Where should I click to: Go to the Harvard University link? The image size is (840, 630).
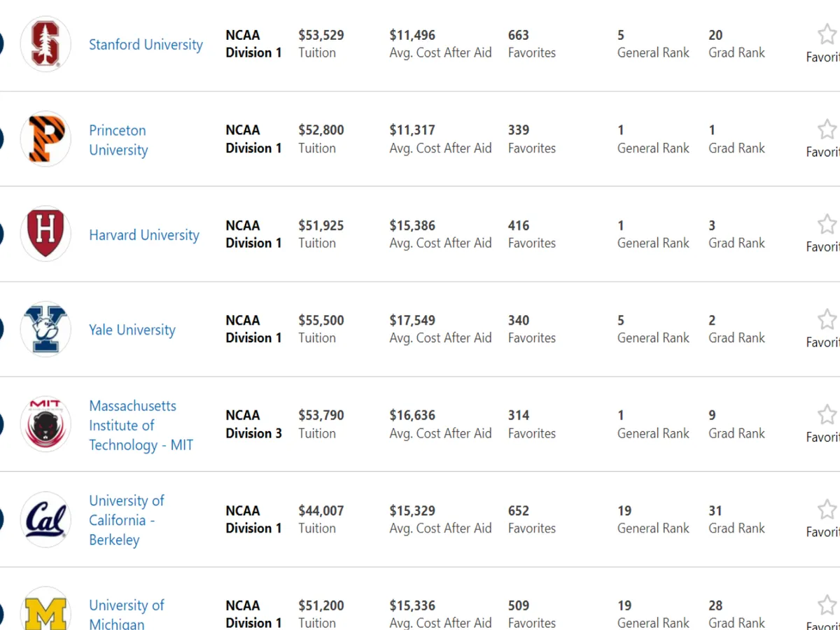coord(144,235)
